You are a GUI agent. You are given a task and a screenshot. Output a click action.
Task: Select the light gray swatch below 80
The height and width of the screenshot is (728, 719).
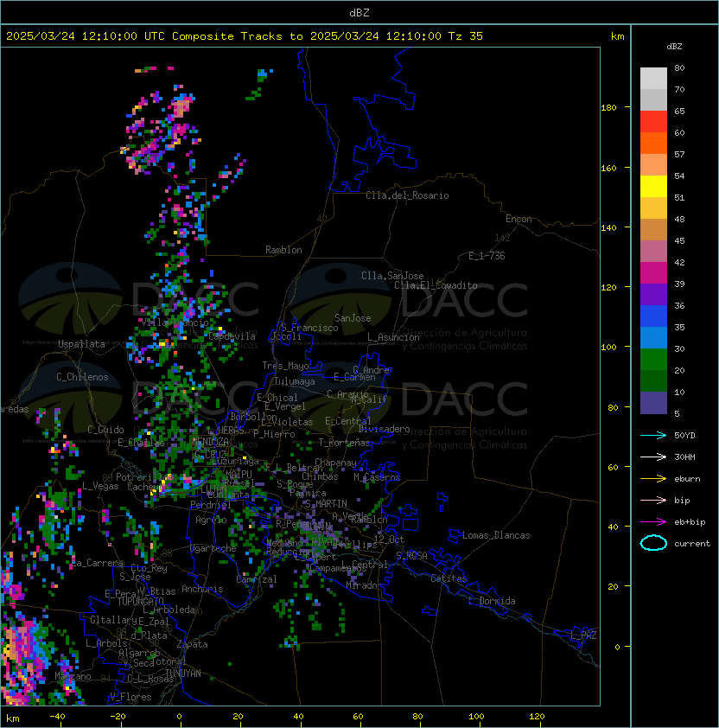tap(653, 79)
